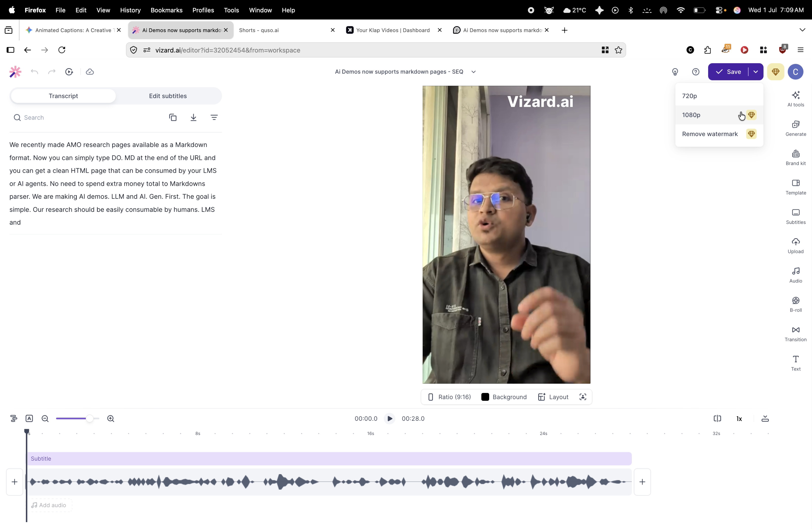Play the video preview
Image resolution: width=812 pixels, height=529 pixels.
pos(389,419)
